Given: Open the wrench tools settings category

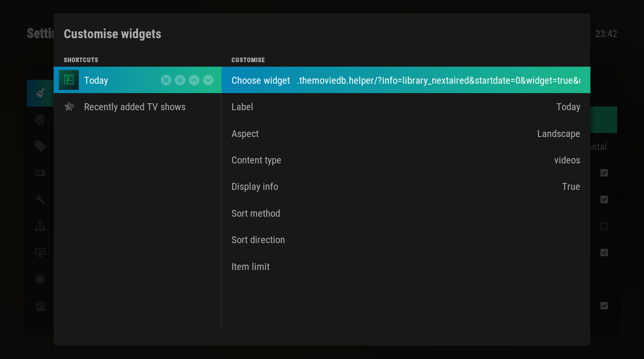Looking at the screenshot, I should [x=40, y=199].
